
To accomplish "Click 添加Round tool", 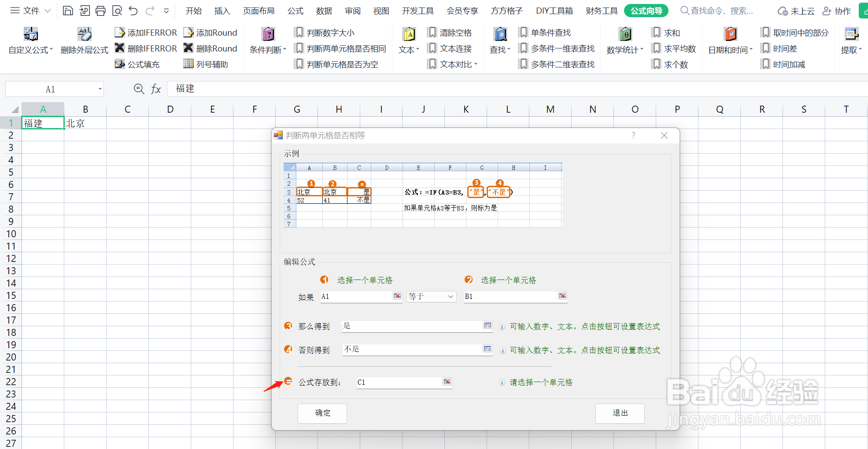I will (211, 33).
